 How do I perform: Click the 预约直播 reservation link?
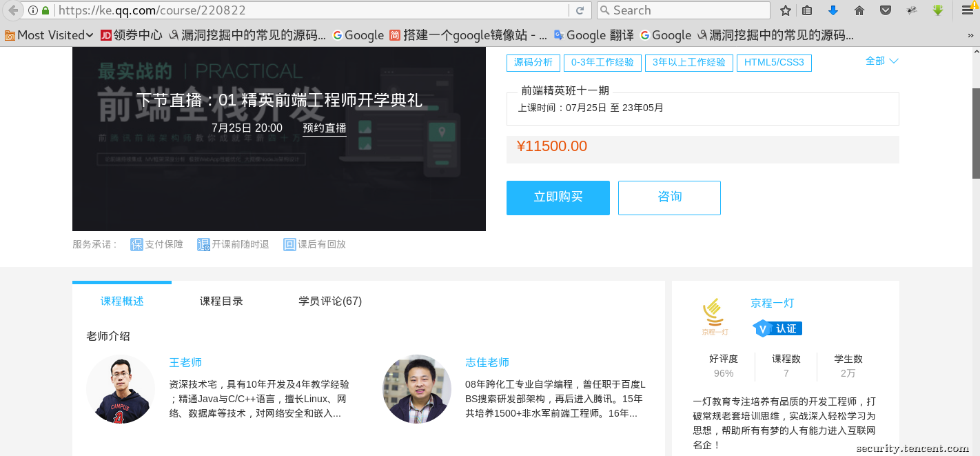click(324, 128)
